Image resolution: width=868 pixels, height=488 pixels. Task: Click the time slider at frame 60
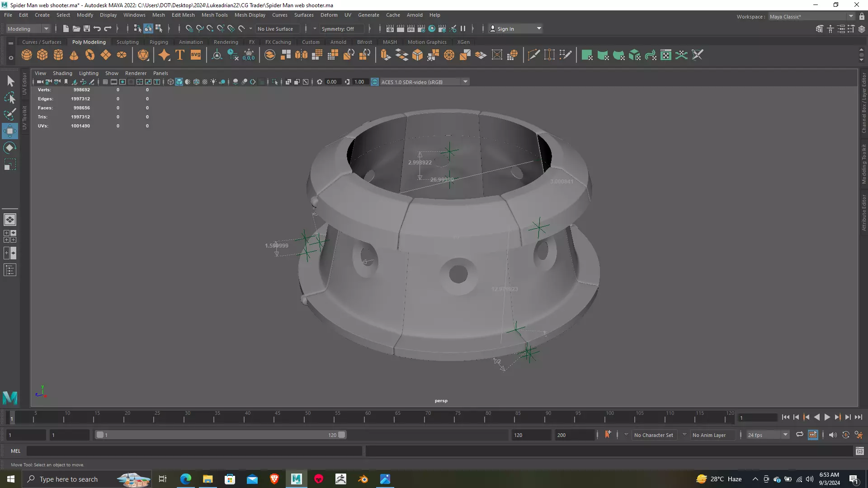367,417
